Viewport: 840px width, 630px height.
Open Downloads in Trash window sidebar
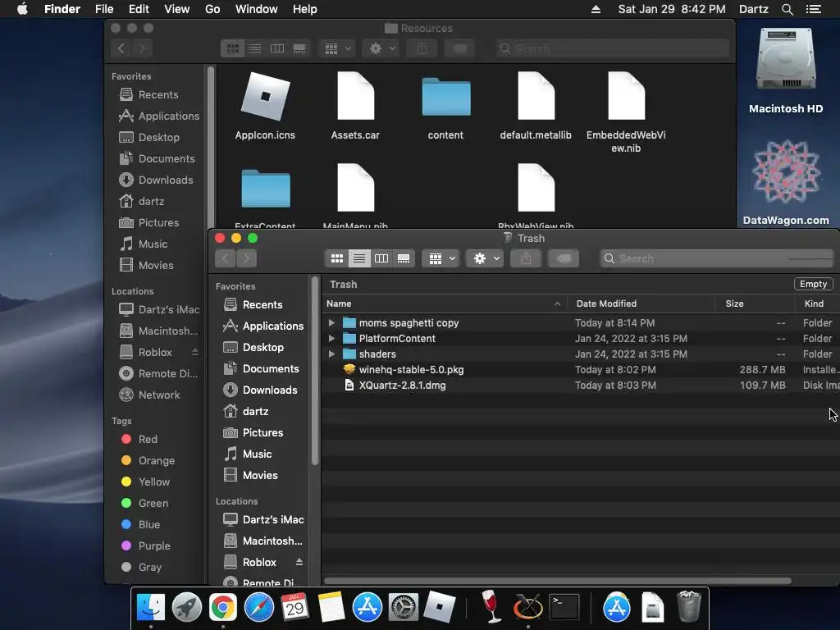point(262,390)
